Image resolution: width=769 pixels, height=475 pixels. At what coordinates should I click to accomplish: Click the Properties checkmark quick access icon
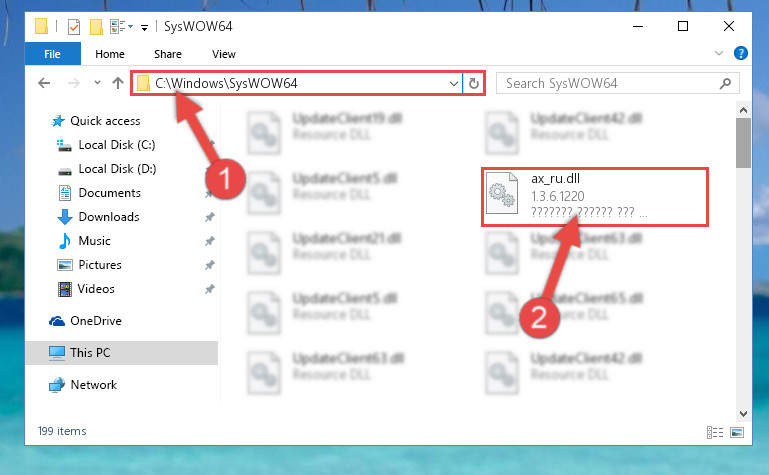coord(74,26)
